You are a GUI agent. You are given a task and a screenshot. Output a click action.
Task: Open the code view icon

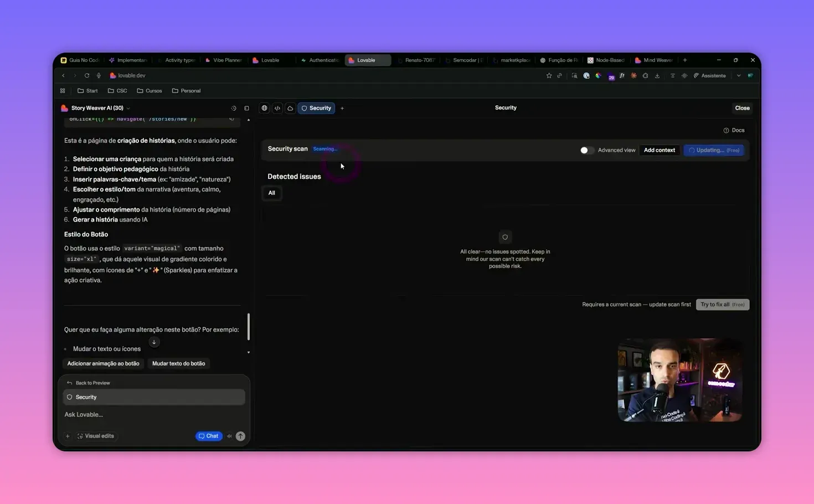pos(277,109)
